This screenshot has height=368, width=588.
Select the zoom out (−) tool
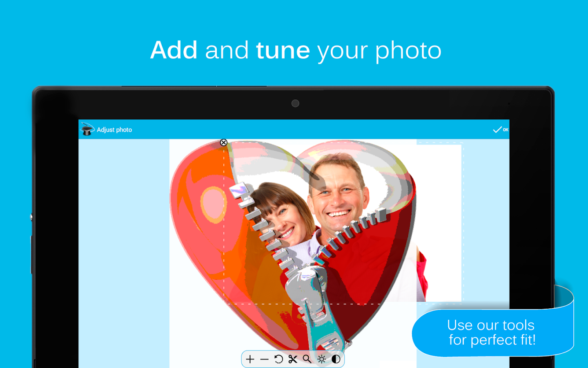point(265,359)
